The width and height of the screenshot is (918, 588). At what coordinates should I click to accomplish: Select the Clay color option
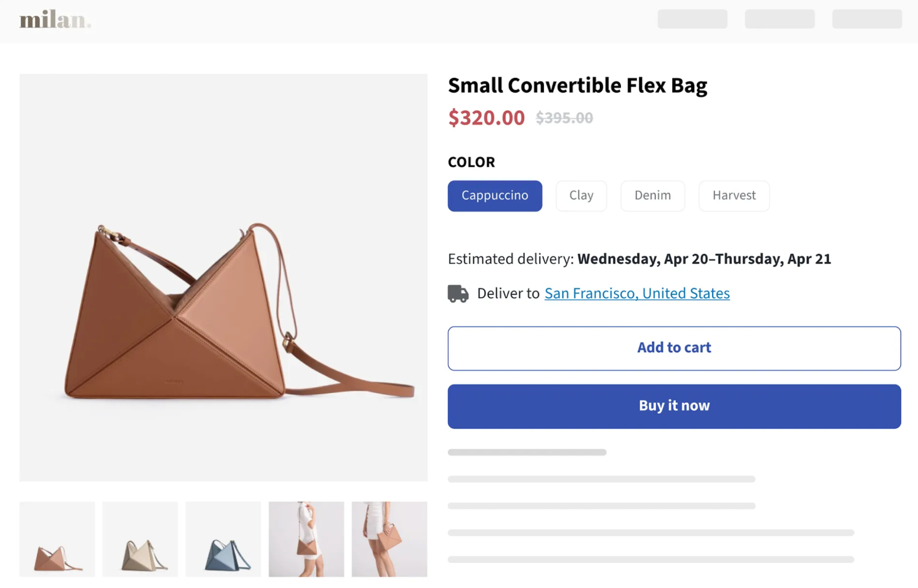[x=581, y=196]
